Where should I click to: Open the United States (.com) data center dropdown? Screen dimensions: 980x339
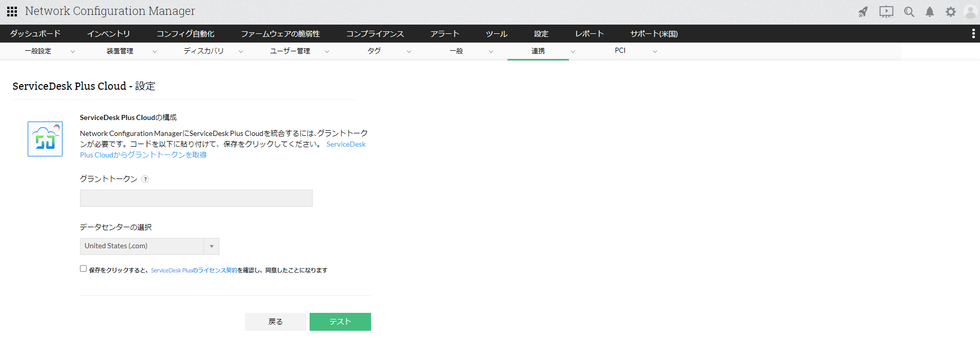[x=149, y=246]
